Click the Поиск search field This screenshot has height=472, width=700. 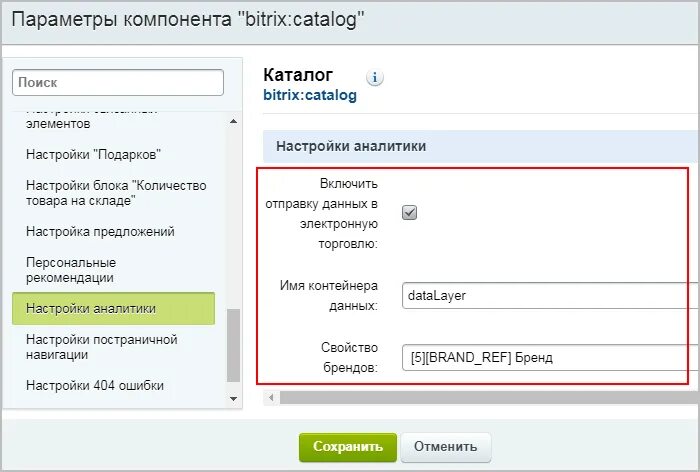click(x=118, y=82)
